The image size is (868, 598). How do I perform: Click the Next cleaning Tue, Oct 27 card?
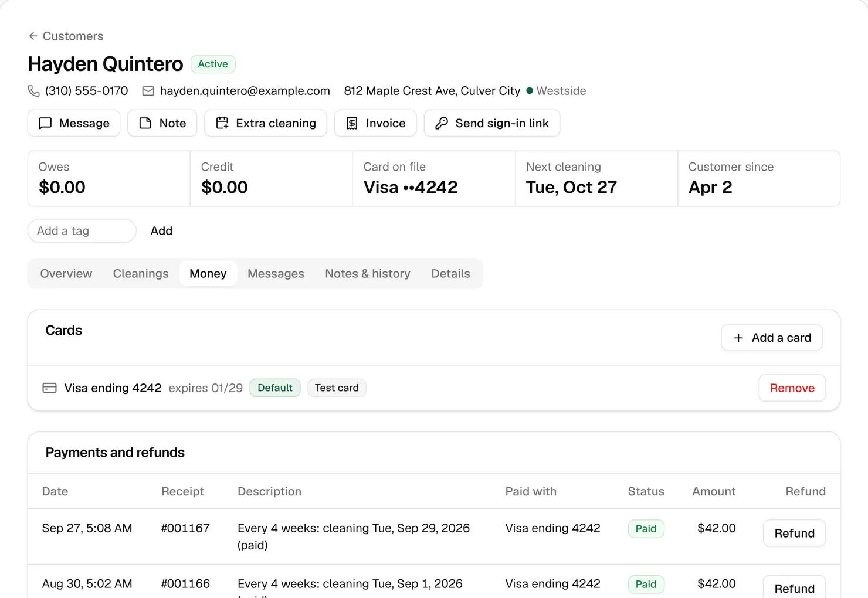point(596,179)
